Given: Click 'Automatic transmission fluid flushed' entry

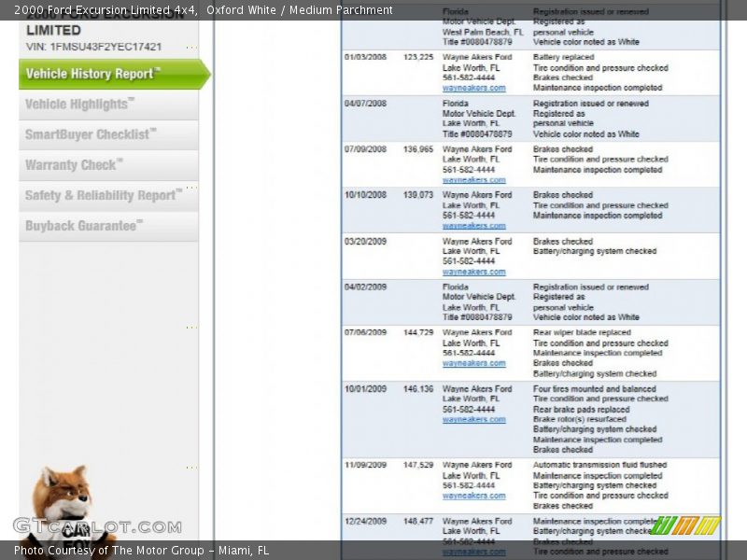Looking at the screenshot, I should point(599,465).
